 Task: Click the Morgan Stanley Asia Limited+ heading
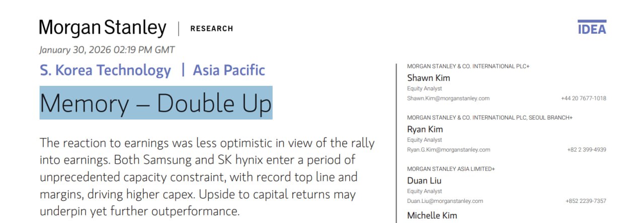click(x=451, y=169)
